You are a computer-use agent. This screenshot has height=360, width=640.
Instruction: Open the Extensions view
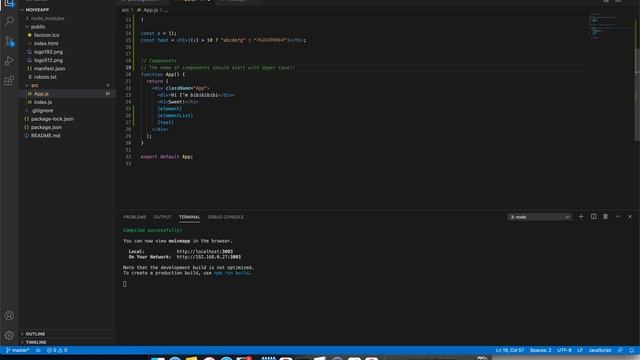[x=9, y=80]
